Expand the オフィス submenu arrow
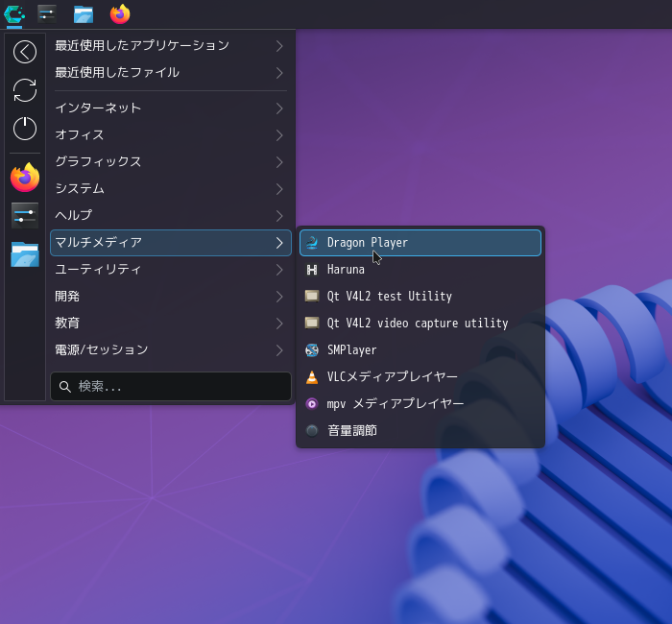This screenshot has height=624, width=672. (279, 135)
